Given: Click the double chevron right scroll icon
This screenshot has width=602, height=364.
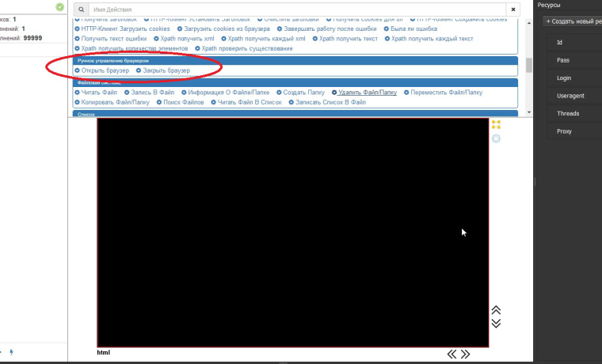Looking at the screenshot, I should click(466, 354).
